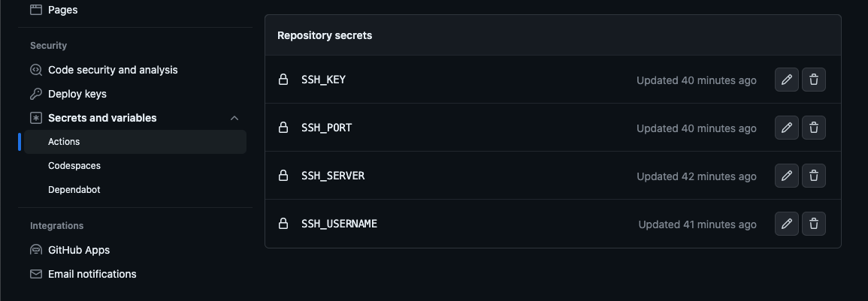This screenshot has width=868, height=301.
Task: Click the SSH_KEY lock icon
Action: (x=283, y=80)
